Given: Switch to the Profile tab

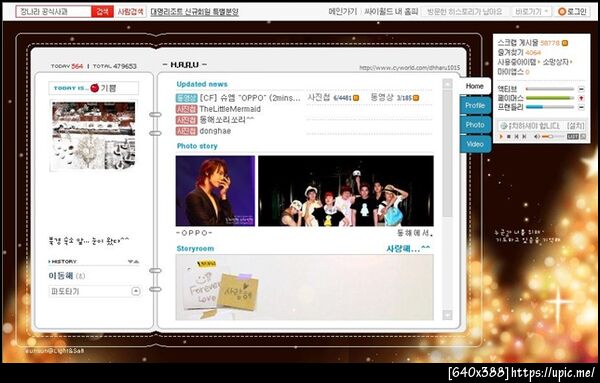Looking at the screenshot, I should (x=475, y=106).
